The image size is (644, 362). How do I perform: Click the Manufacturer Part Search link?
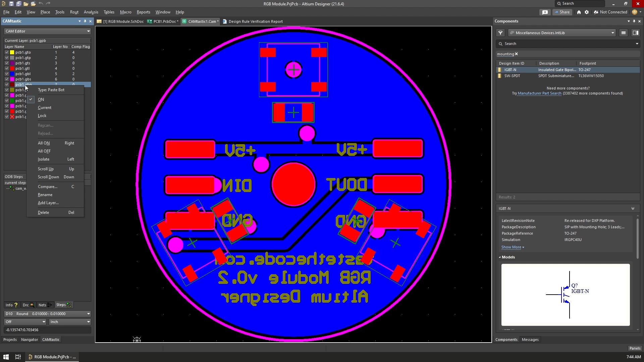point(539,93)
